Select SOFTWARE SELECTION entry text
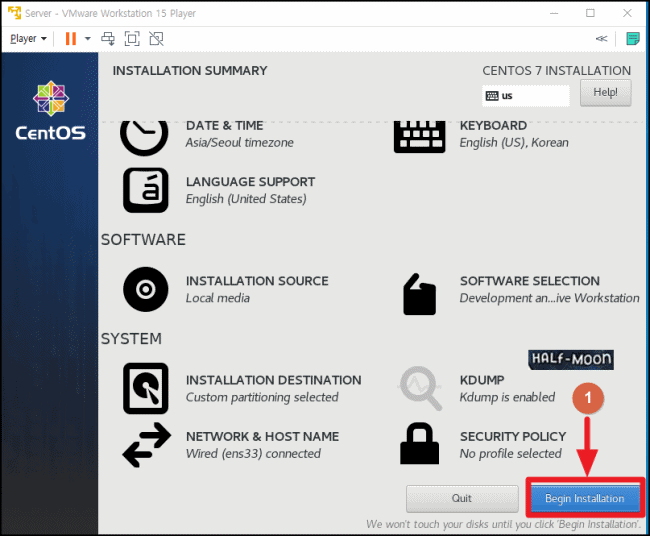 tap(530, 281)
